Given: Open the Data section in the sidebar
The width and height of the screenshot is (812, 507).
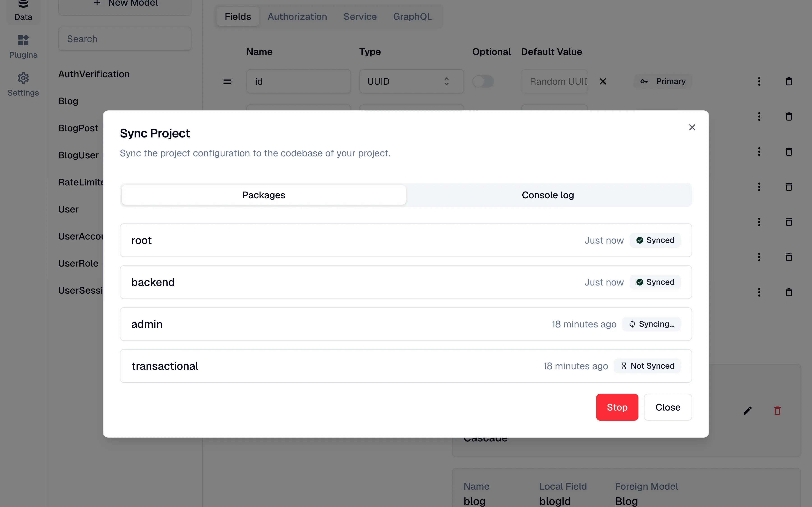Looking at the screenshot, I should point(23,10).
